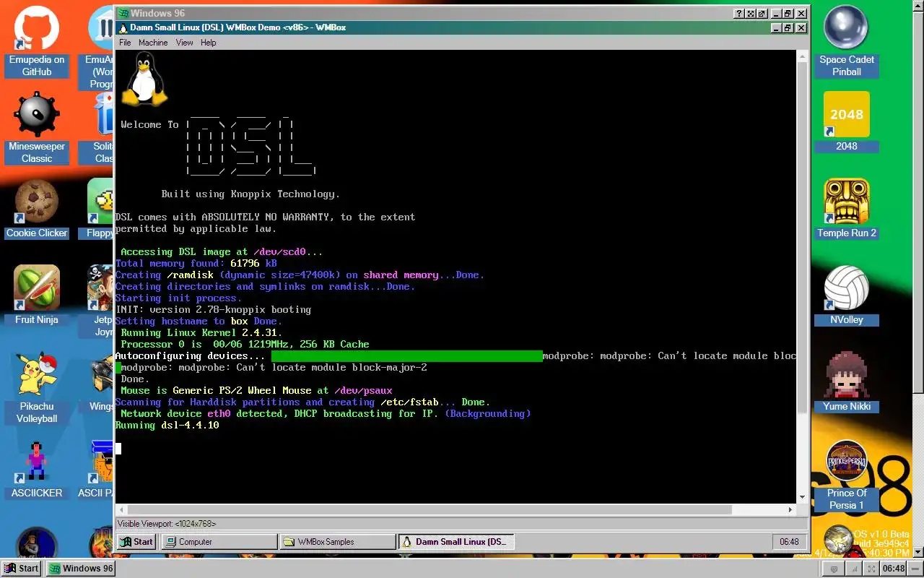
Task: Open the notifications tray icon in outer taskbar
Action: click(x=834, y=569)
